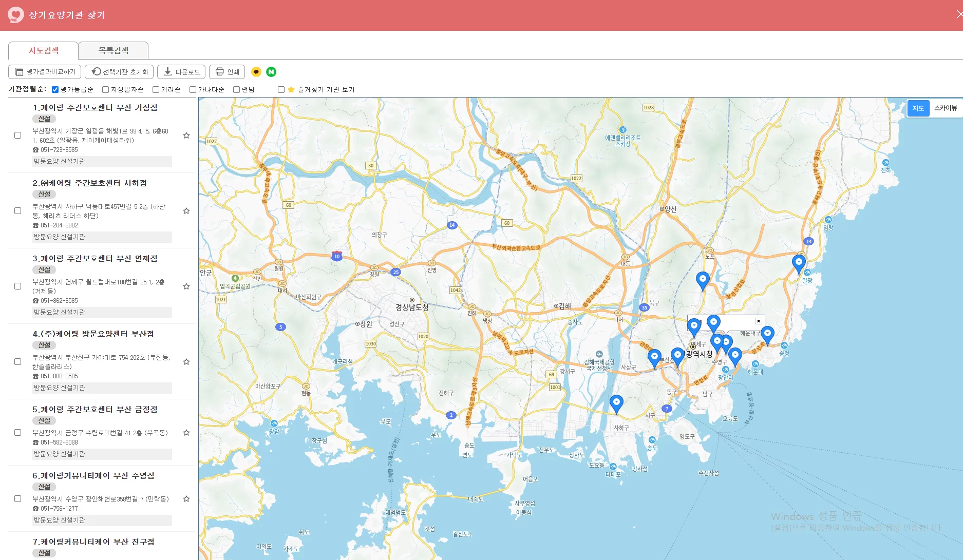This screenshot has height=560, width=963.
Task: Open 5.케어링 주간보호센터 부산 금정점
Action: (x=95, y=410)
